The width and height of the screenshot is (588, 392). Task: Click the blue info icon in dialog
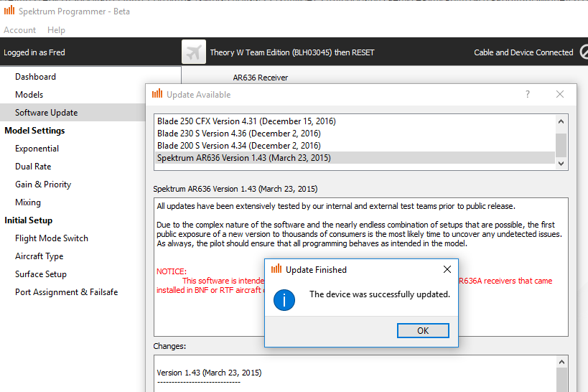click(x=284, y=299)
